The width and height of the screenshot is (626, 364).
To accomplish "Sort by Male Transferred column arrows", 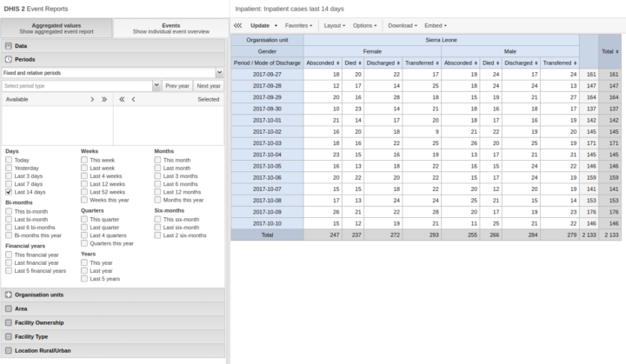I will (576, 63).
